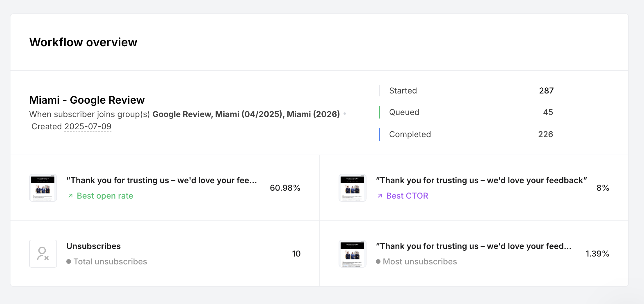The width and height of the screenshot is (644, 304).
Task: Open the Best open rate email thumbnail
Action: [43, 188]
